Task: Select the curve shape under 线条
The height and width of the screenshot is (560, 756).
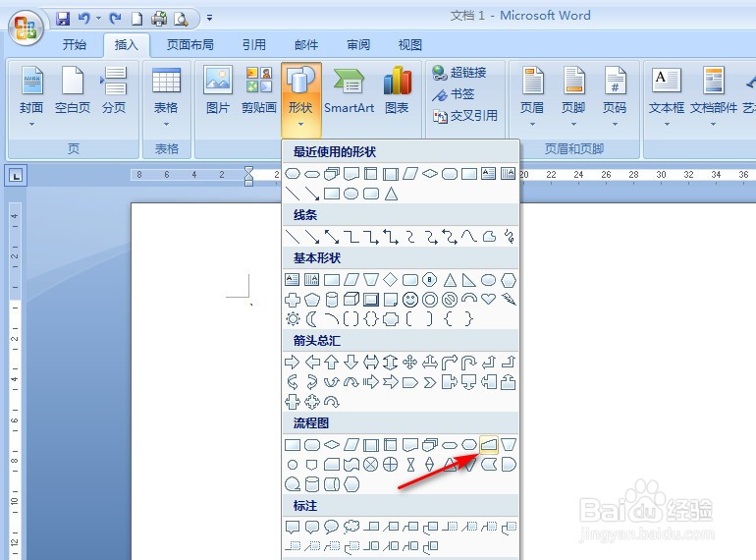Action: click(x=468, y=237)
